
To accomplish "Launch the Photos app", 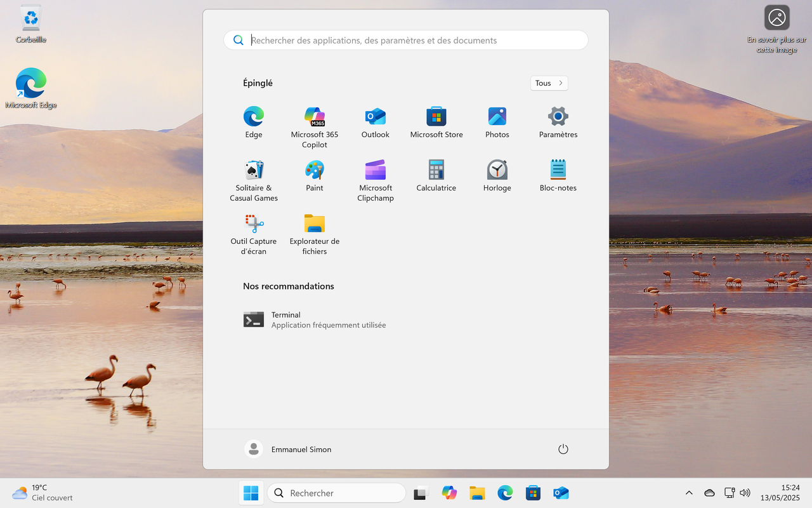I will (497, 118).
